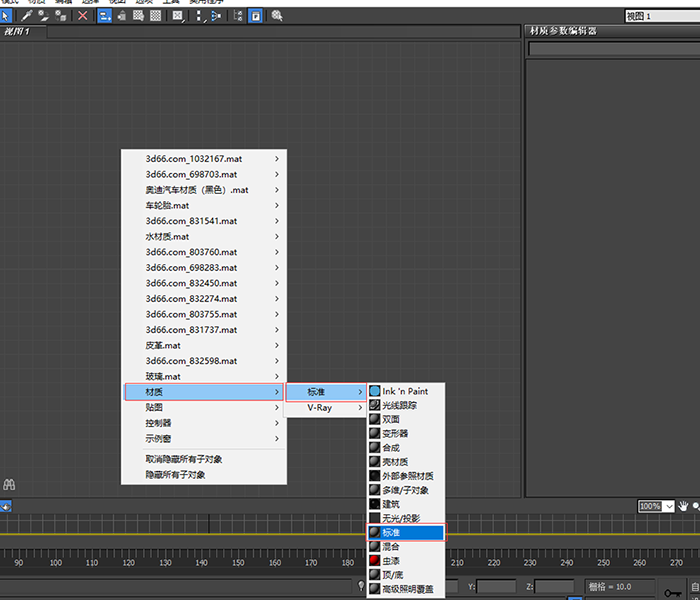
Task: Delete selected nodes with red X
Action: (x=83, y=16)
